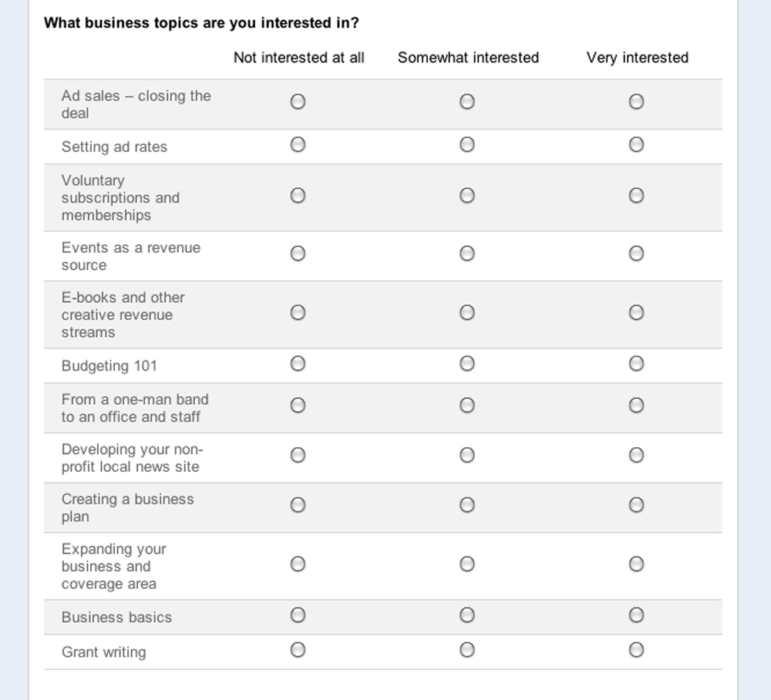Image resolution: width=771 pixels, height=700 pixels.
Task: Choose Very interested for Grant writing
Action: 636,651
